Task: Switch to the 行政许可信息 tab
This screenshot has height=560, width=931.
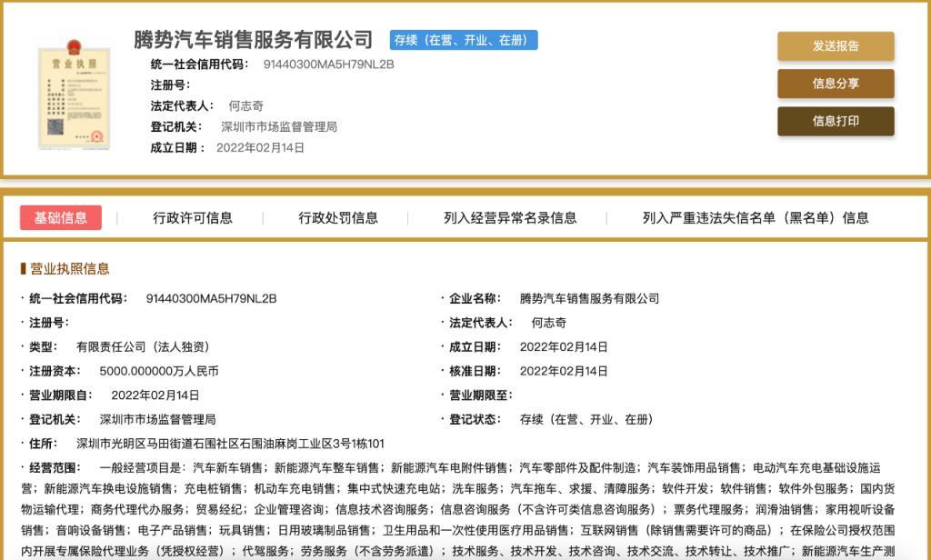Action: point(193,218)
